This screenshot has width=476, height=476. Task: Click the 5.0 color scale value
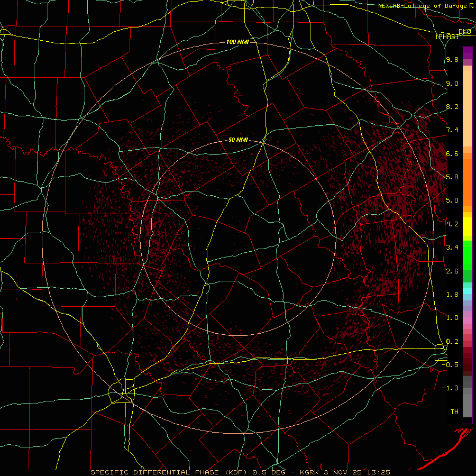click(x=452, y=200)
